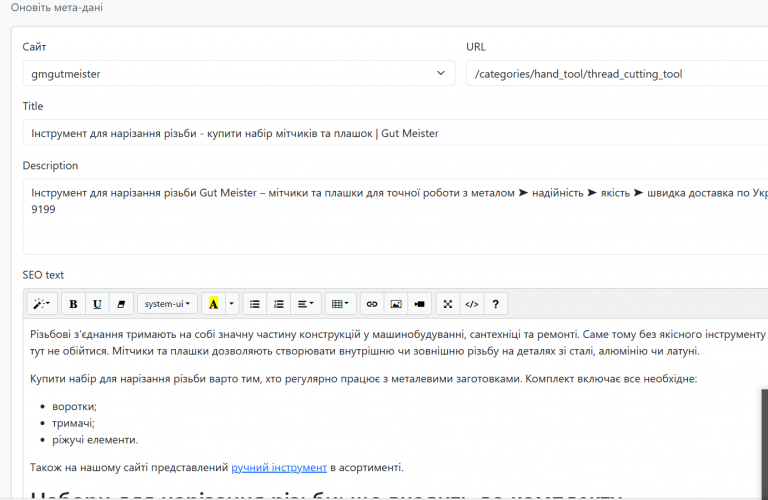This screenshot has height=500, width=768.
Task: Click the Description text area
Action: click(395, 216)
